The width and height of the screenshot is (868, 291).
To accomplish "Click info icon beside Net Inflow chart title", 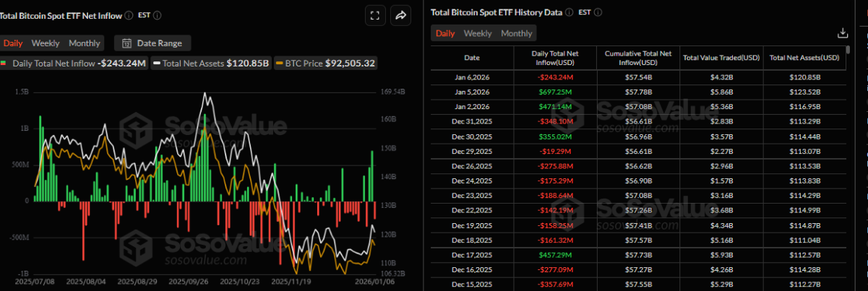I will (129, 15).
